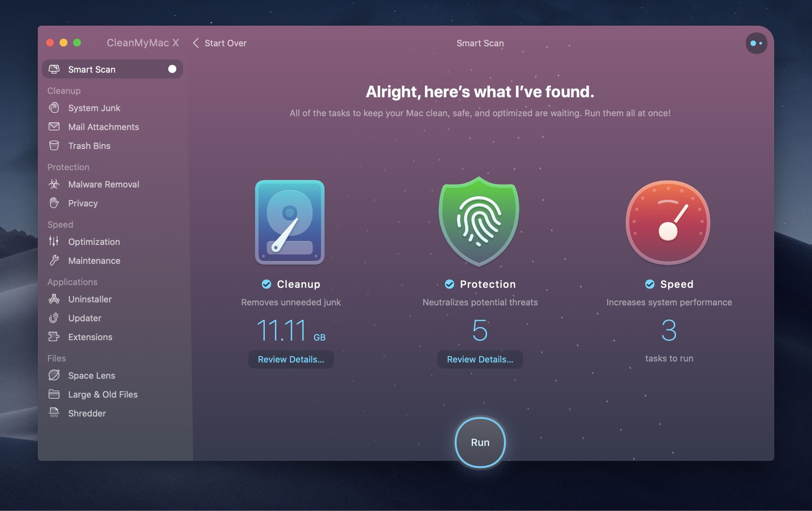The image size is (812, 511).
Task: Open System Junk module
Action: tap(112, 108)
